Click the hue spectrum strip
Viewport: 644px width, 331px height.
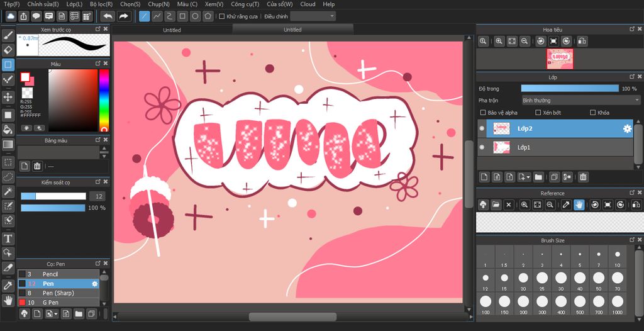104,100
